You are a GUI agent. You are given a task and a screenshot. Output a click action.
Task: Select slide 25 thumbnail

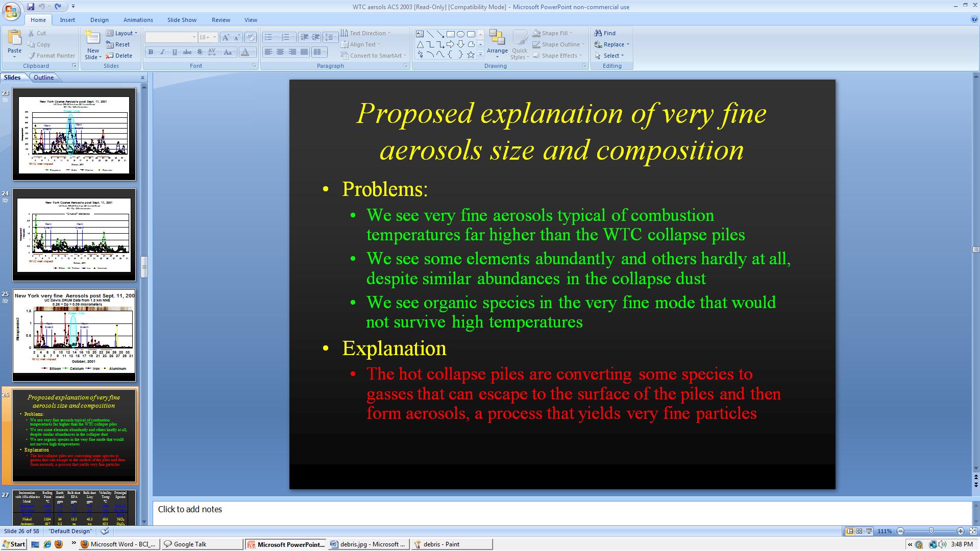[74, 335]
